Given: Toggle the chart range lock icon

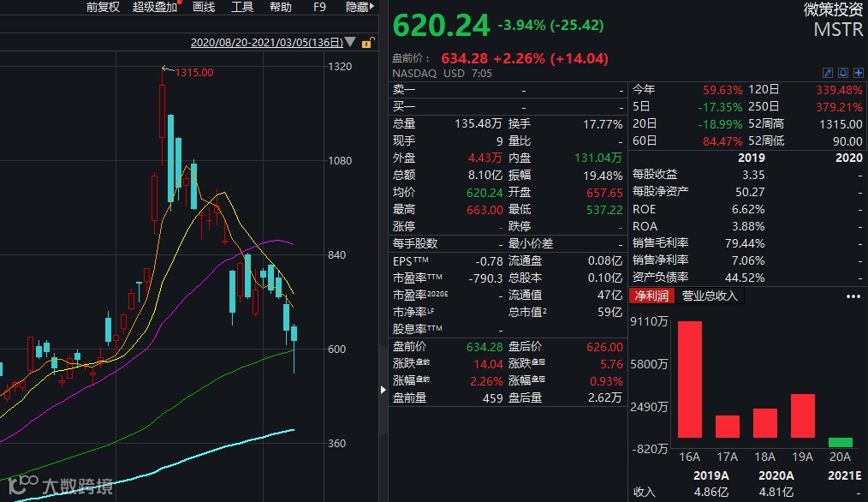Looking at the screenshot, I should point(367,43).
